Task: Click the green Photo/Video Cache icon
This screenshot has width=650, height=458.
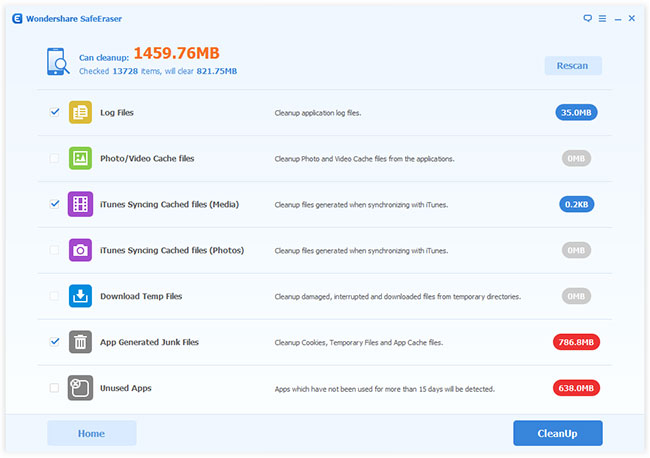Action: coord(80,158)
